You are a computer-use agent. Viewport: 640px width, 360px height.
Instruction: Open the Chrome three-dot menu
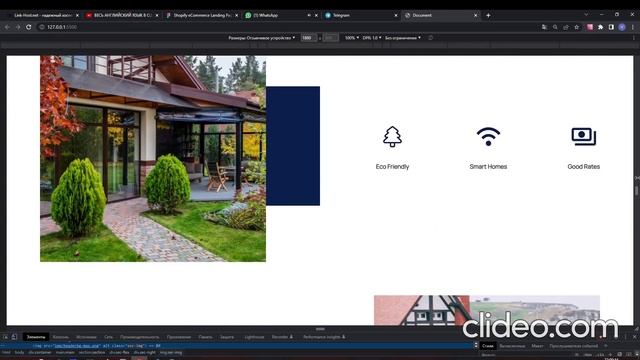[633, 27]
